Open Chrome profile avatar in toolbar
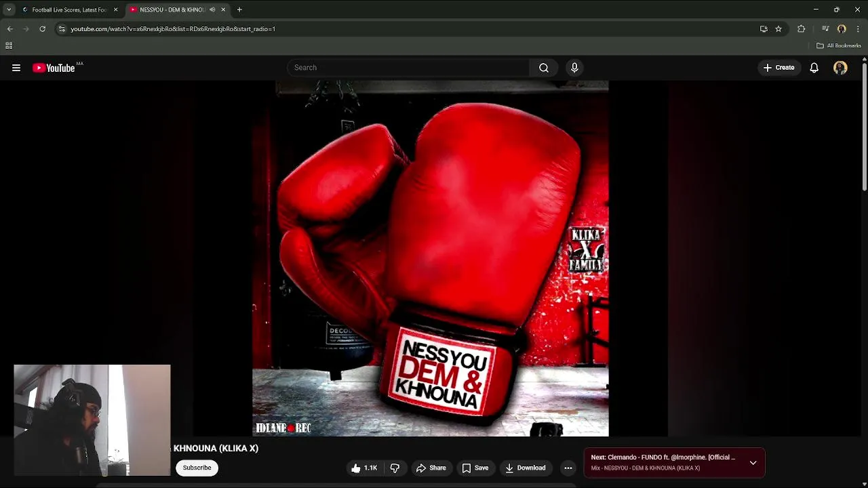The height and width of the screenshot is (488, 868). (x=842, y=28)
